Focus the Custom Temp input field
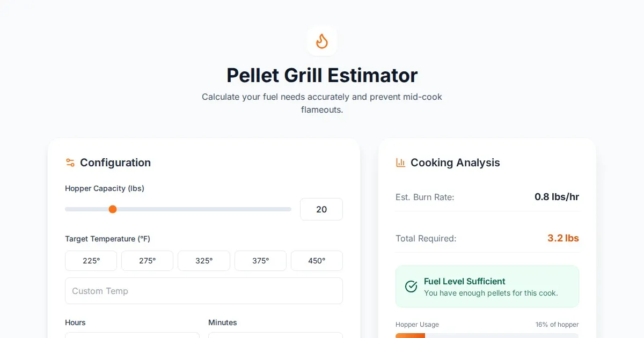 (204, 291)
